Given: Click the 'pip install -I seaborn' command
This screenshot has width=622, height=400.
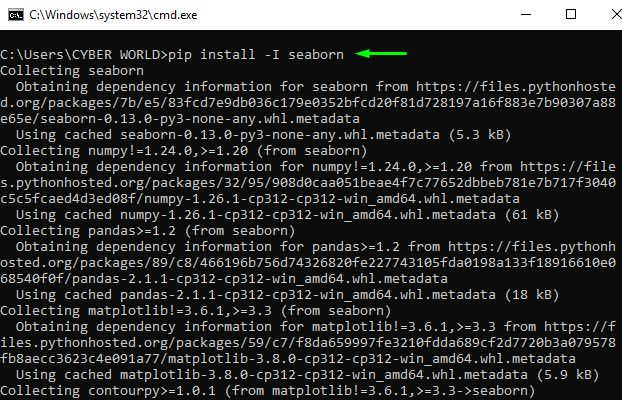Looking at the screenshot, I should (x=256, y=54).
